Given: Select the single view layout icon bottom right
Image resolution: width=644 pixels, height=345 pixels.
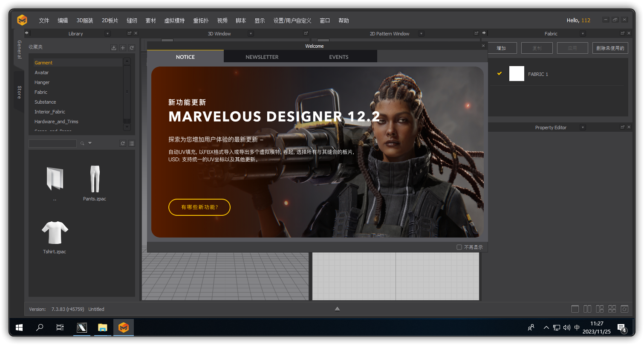Looking at the screenshot, I should 575,308.
